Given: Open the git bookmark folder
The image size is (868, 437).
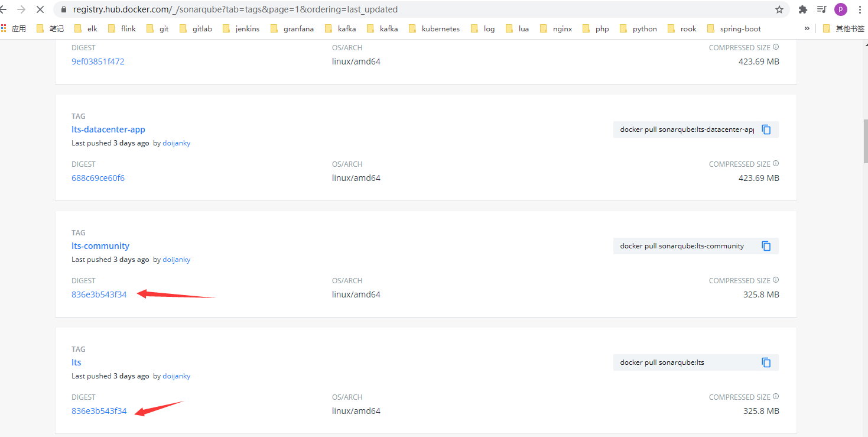Looking at the screenshot, I should (x=158, y=28).
